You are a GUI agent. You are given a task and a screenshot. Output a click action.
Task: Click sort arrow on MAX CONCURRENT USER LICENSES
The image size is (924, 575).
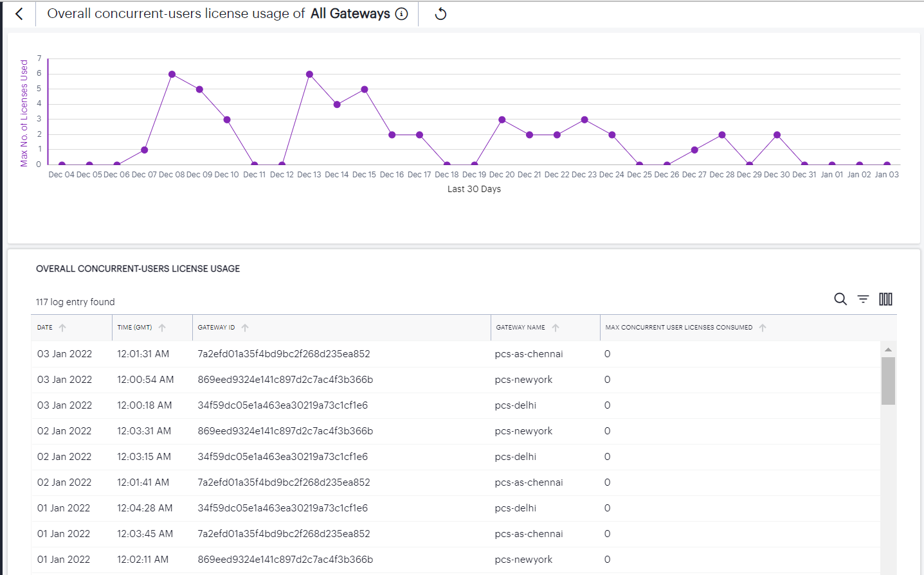[x=763, y=327]
